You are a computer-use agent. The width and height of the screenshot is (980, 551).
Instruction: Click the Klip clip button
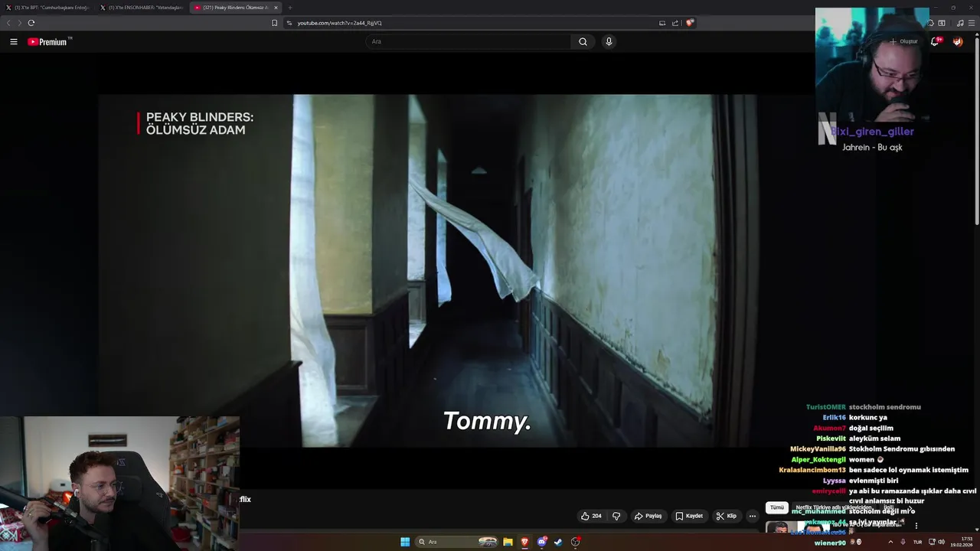[x=727, y=516]
